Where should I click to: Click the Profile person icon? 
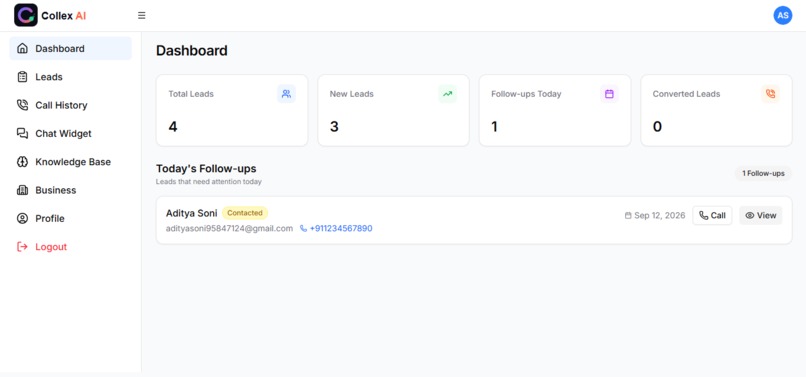pos(22,218)
